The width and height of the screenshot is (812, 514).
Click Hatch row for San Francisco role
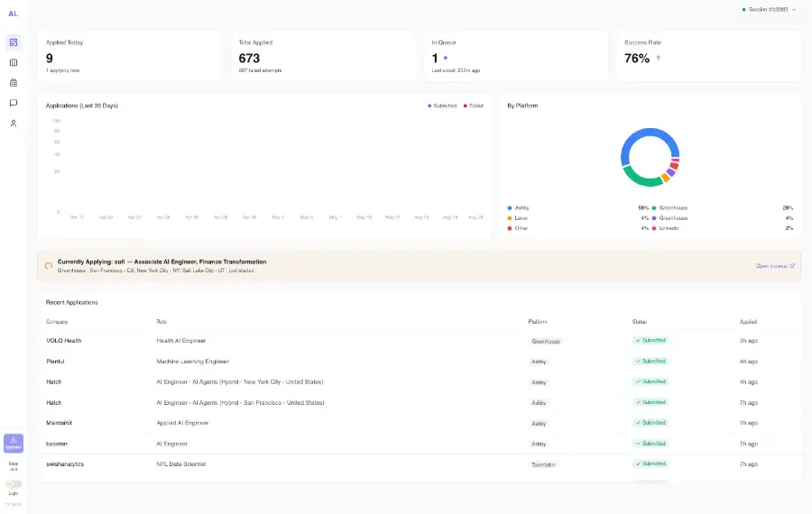point(420,403)
